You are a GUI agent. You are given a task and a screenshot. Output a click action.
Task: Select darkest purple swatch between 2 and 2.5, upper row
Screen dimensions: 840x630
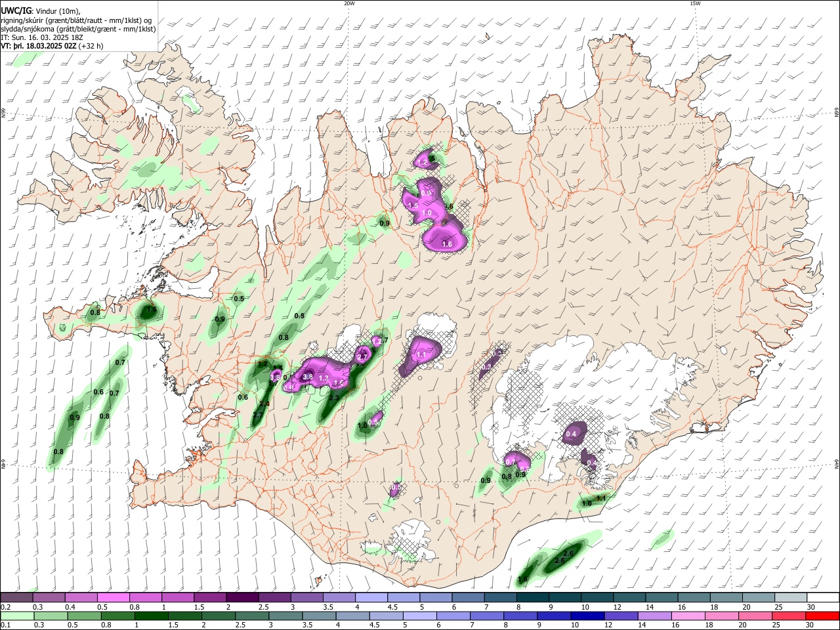(242, 598)
